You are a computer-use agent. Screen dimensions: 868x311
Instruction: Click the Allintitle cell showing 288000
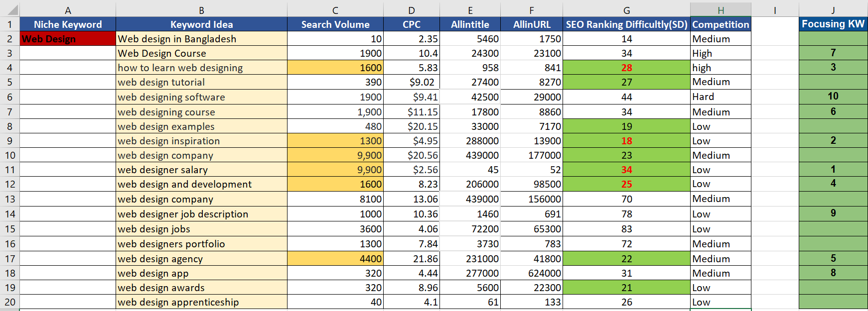(x=470, y=141)
